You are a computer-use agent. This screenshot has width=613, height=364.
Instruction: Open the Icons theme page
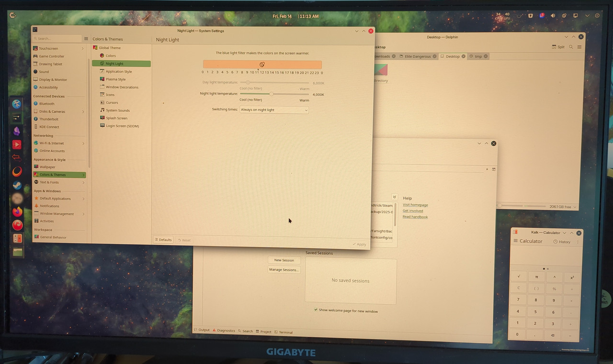121,95
